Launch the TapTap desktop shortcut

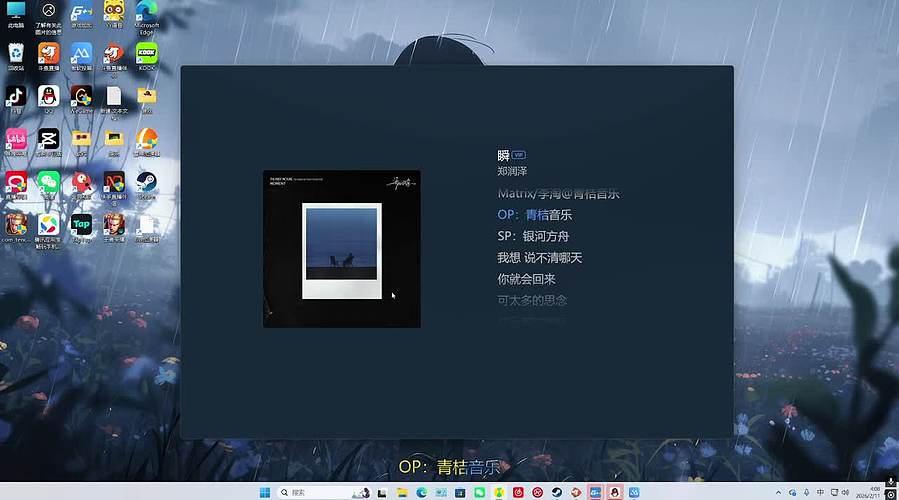click(81, 228)
